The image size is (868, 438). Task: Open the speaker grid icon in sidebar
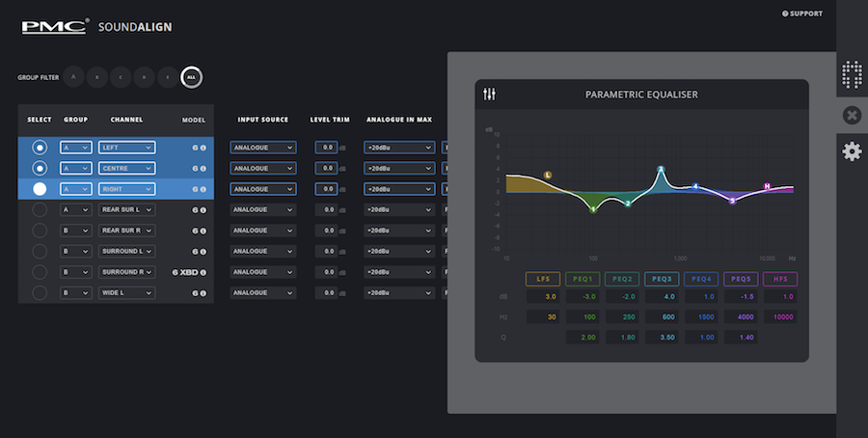[x=852, y=75]
